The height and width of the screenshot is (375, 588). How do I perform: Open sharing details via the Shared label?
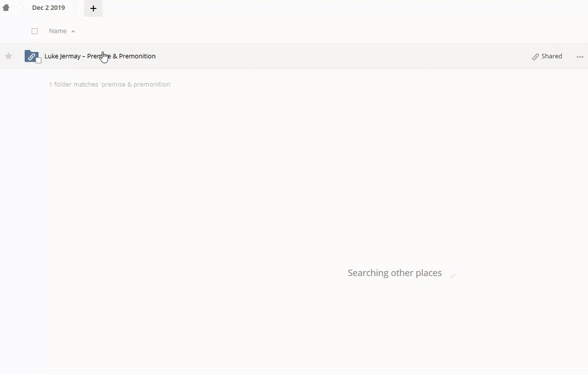tap(552, 56)
